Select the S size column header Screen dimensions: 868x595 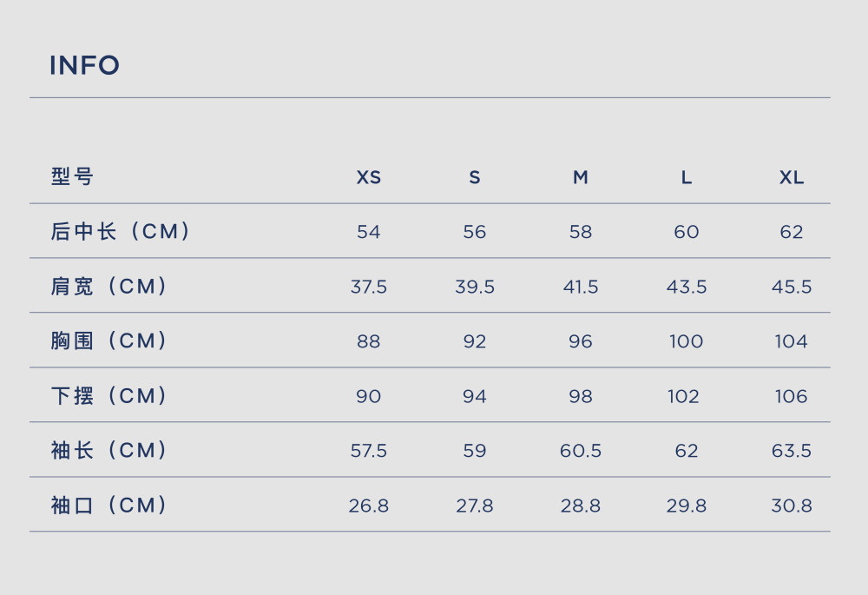[475, 177]
